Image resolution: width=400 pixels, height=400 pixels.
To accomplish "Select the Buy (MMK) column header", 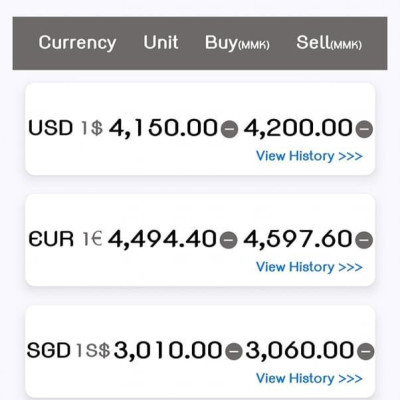I will [237, 43].
